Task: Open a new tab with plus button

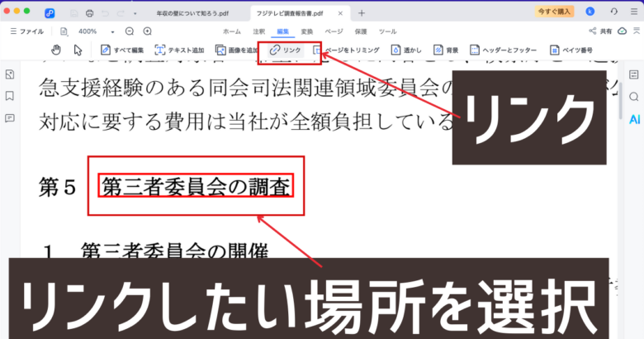Action: [x=362, y=13]
